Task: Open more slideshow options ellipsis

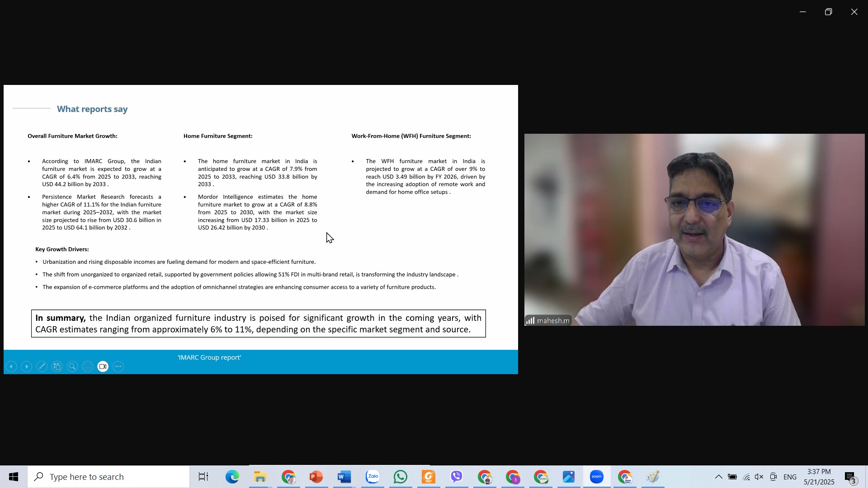Action: [x=118, y=367]
